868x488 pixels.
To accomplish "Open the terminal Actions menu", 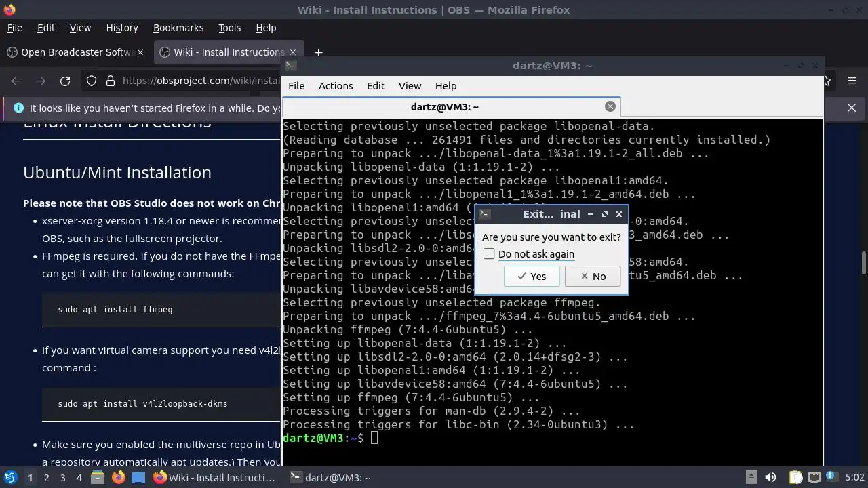I will (336, 86).
